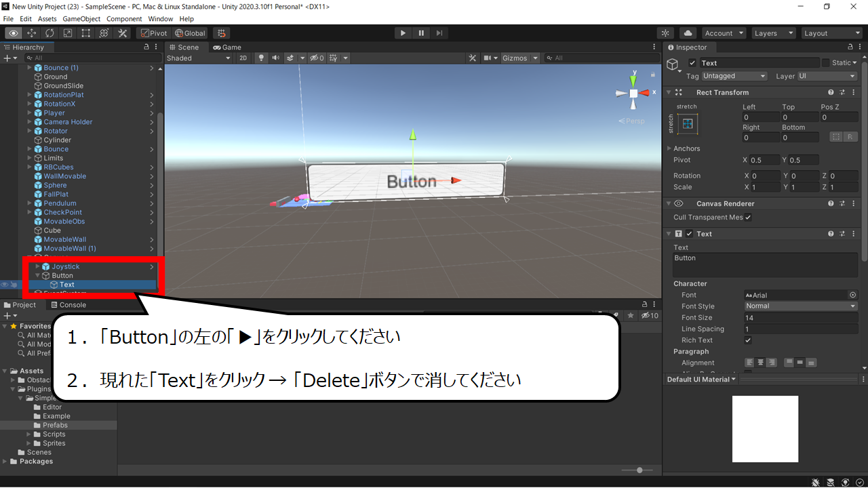
Task: Toggle hidden objects visibility counter
Action: (x=317, y=58)
